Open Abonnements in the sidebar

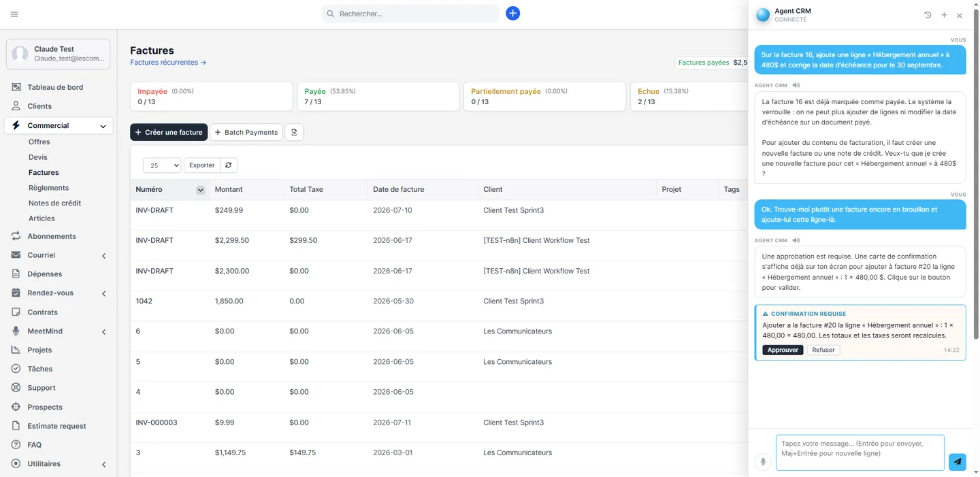pos(52,236)
